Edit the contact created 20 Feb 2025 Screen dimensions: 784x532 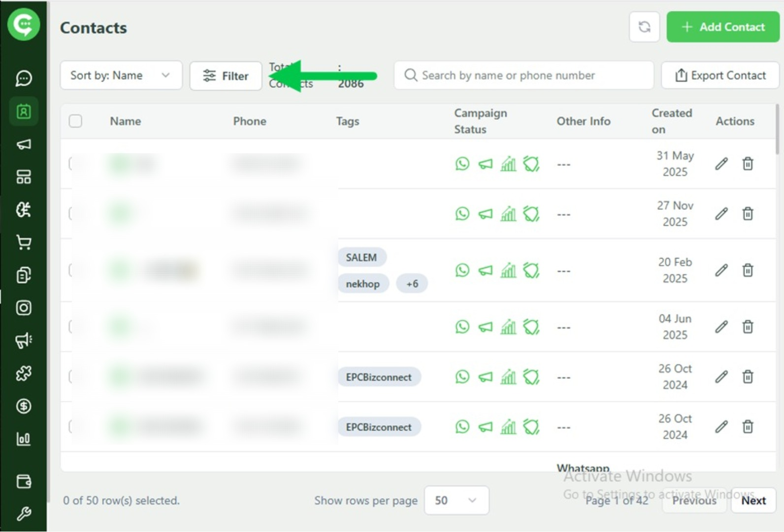pyautogui.click(x=721, y=270)
